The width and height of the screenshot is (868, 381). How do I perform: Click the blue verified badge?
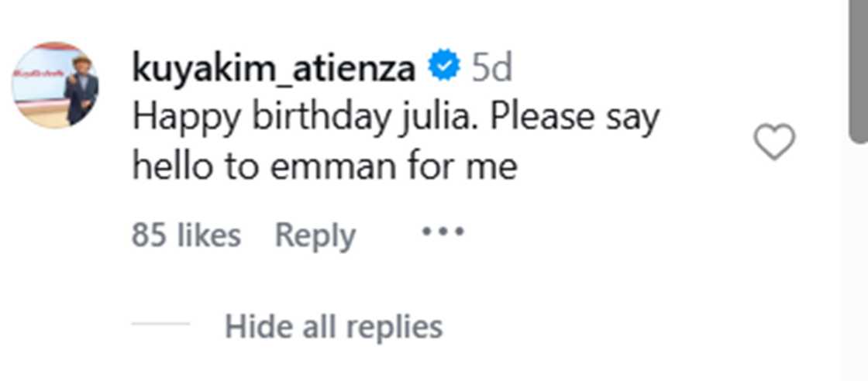(x=445, y=68)
